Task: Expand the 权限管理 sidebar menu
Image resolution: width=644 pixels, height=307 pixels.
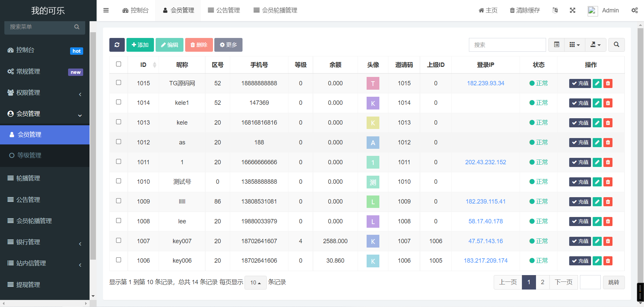Action: [x=45, y=93]
